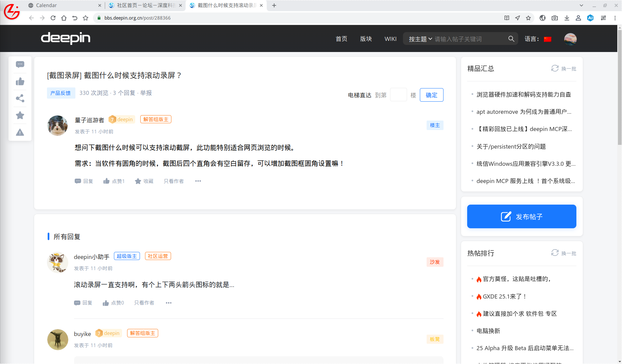Click the page vertical scrollbar thumb
This screenshot has width=622, height=364.
pyautogui.click(x=619, y=88)
